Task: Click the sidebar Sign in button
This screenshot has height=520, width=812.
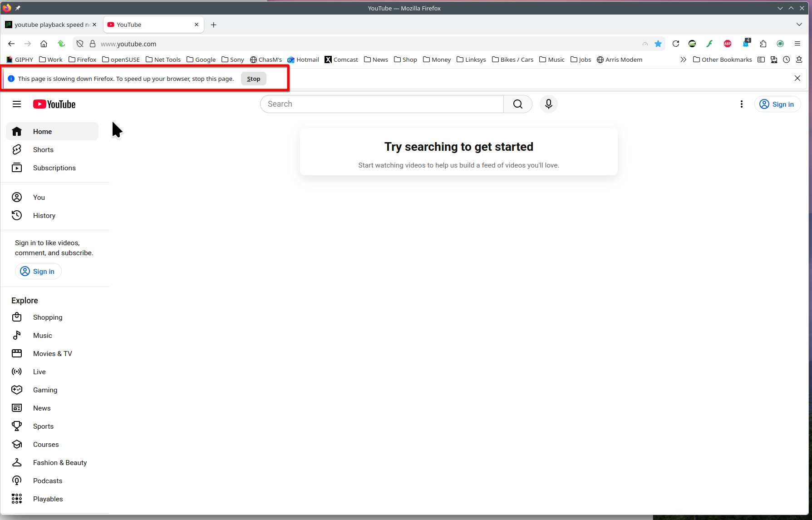Action: [38, 271]
